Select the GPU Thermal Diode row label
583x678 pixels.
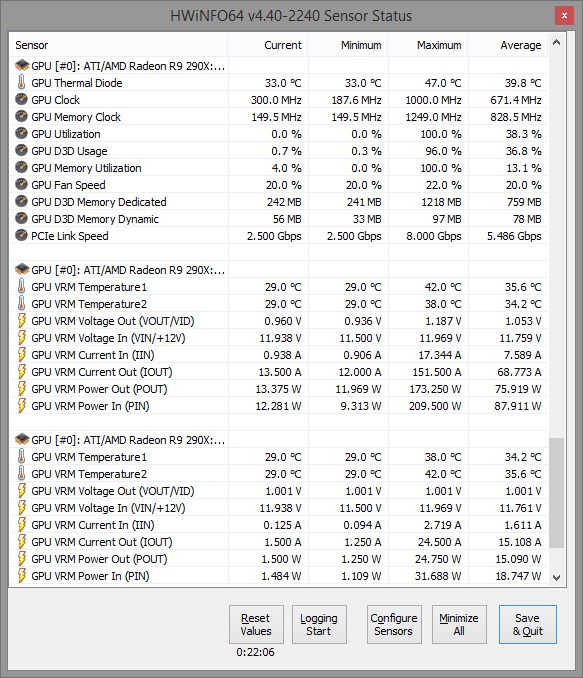point(77,83)
